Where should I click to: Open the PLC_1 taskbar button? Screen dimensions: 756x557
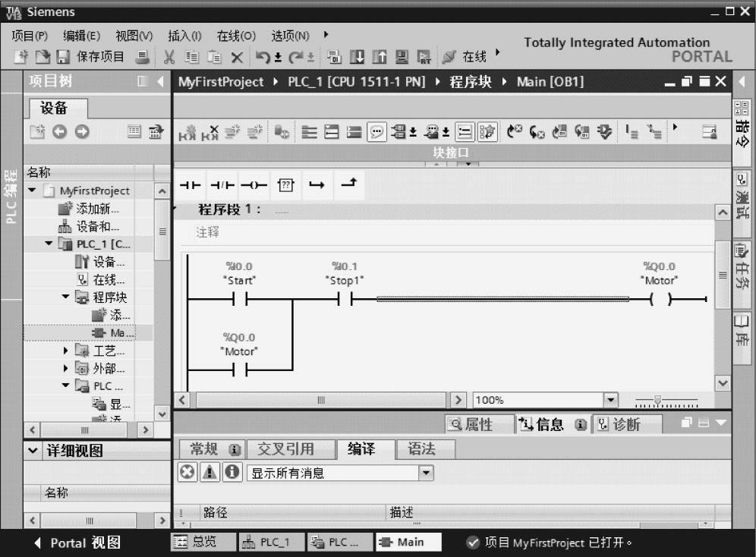click(x=272, y=542)
